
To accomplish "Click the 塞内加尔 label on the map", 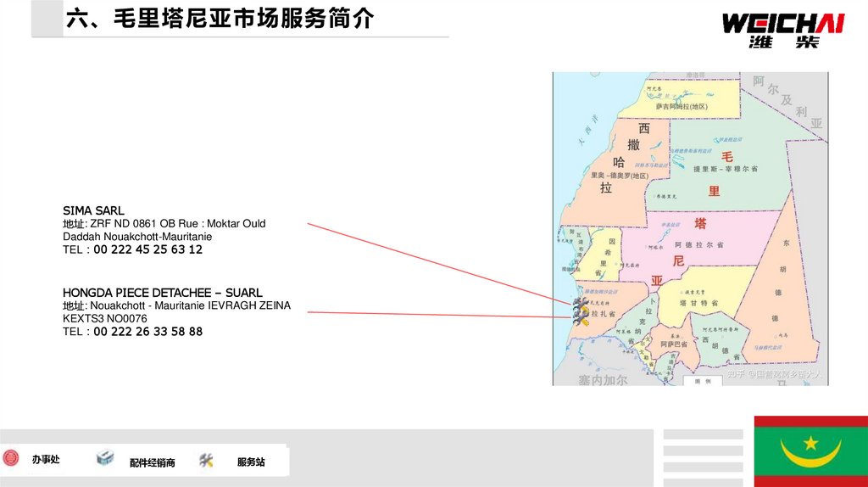I will point(603,380).
